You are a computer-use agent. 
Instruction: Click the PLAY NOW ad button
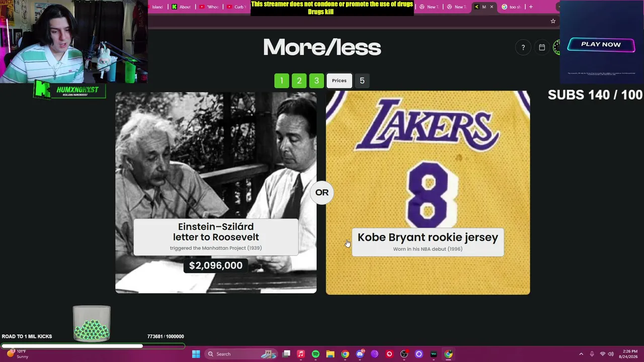coord(601,44)
